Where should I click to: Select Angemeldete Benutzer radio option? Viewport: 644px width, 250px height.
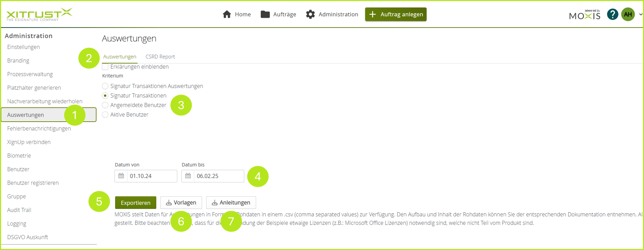point(105,105)
